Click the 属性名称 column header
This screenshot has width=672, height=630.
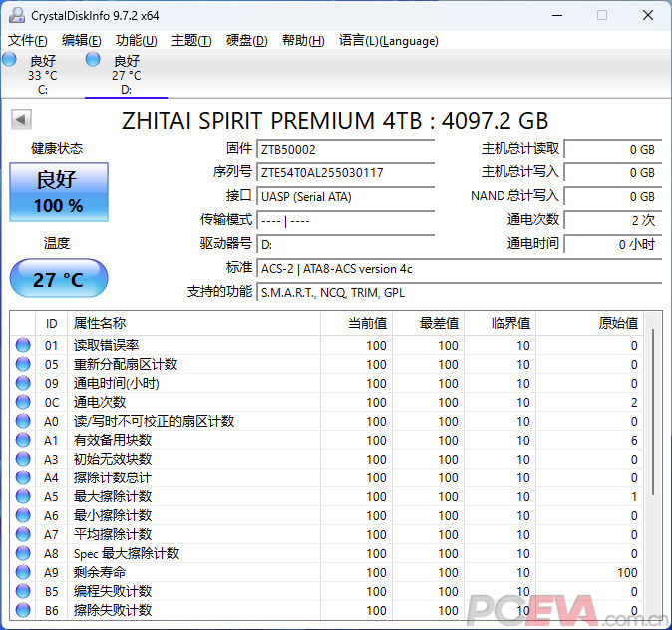tap(100, 323)
